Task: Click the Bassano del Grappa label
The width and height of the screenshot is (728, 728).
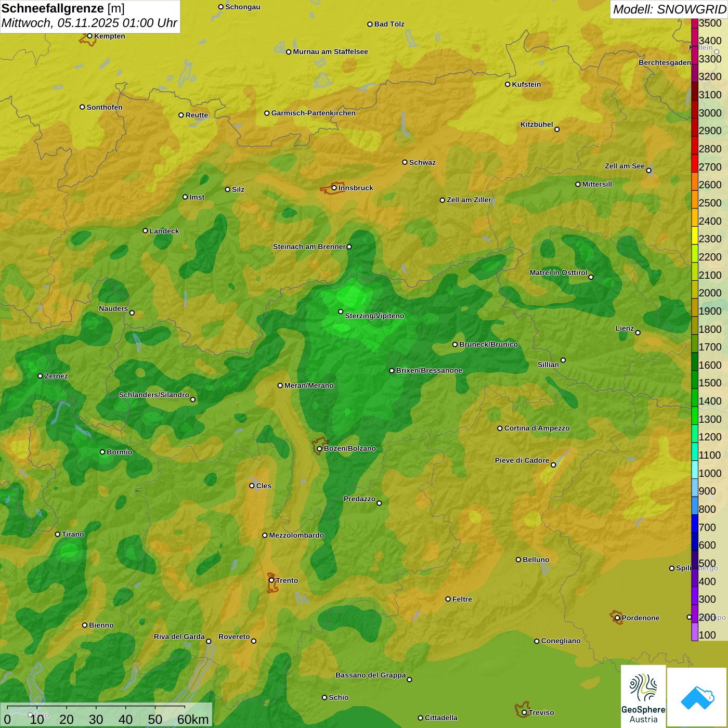Action: (x=371, y=675)
